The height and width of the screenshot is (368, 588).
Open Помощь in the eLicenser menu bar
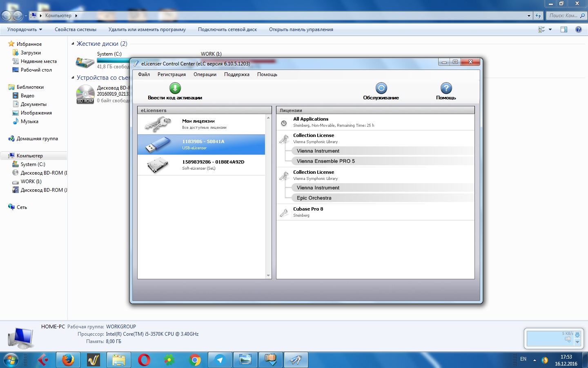click(267, 74)
